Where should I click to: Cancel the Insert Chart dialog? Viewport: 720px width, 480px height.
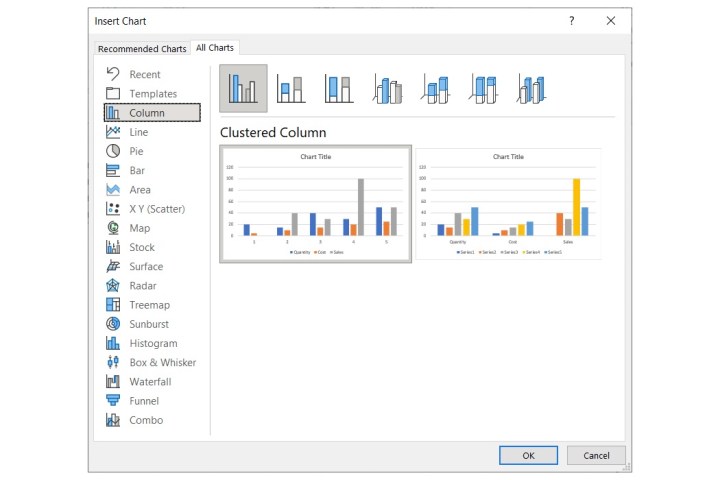point(596,455)
